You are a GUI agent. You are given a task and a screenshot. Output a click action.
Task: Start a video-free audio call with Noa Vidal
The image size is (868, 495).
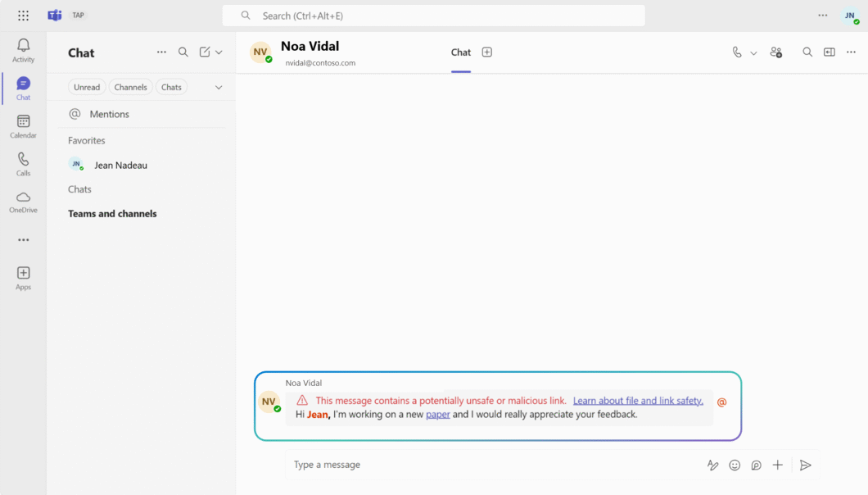pos(736,52)
